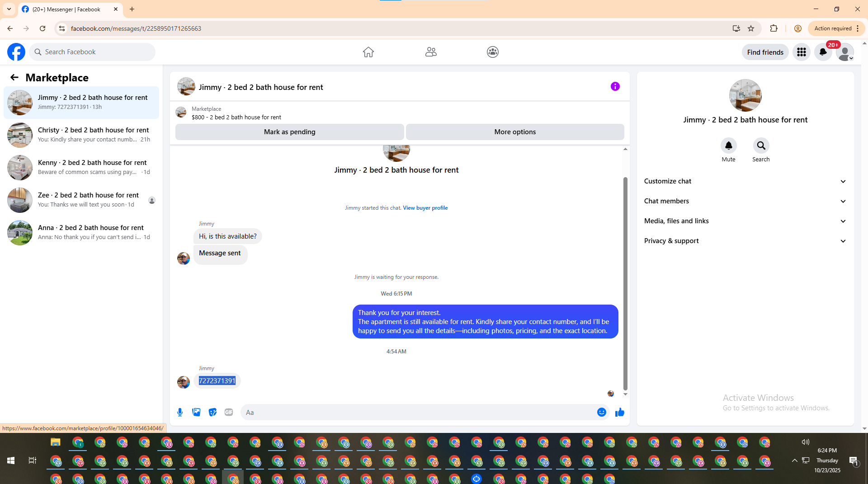Attach a photo file to the message
The image size is (868, 484).
[x=196, y=412]
